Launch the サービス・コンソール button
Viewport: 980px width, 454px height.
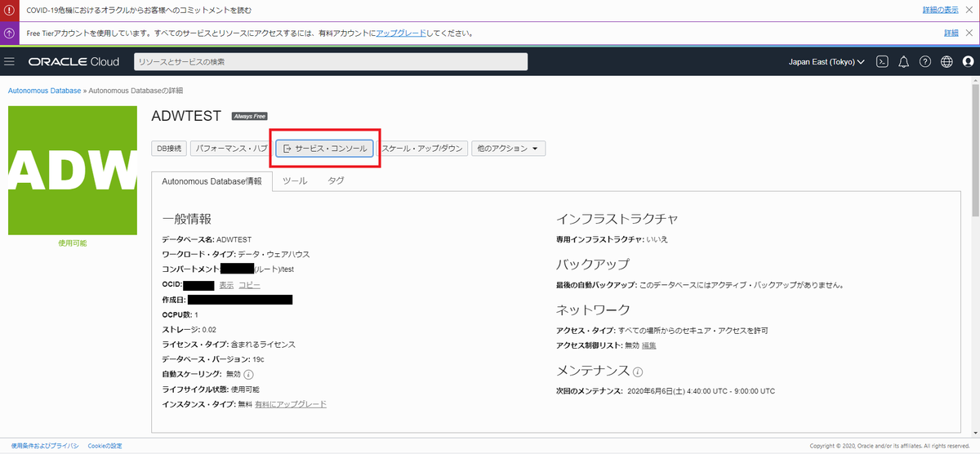tap(325, 149)
